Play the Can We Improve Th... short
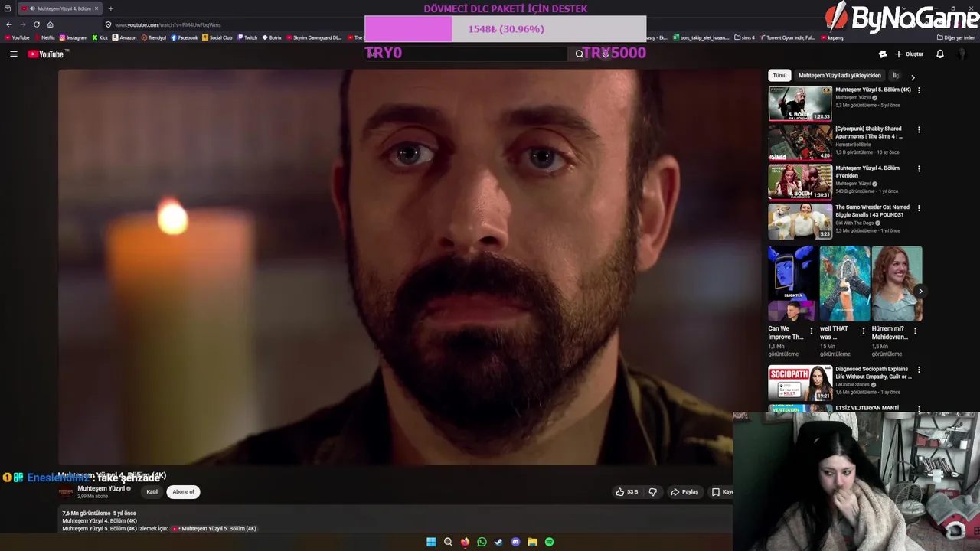This screenshot has width=980, height=551. tap(793, 283)
